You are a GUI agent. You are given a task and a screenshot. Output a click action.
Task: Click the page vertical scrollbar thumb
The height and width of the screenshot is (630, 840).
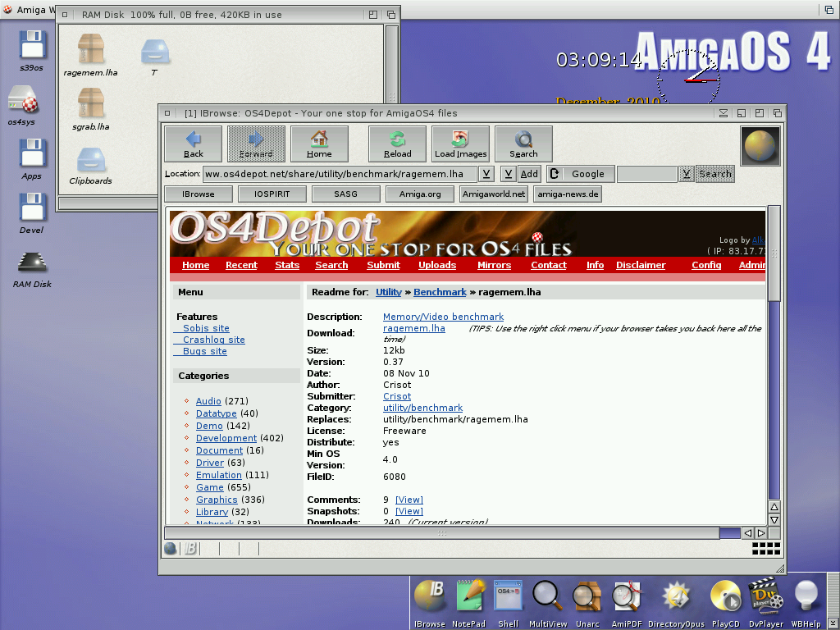point(774,254)
